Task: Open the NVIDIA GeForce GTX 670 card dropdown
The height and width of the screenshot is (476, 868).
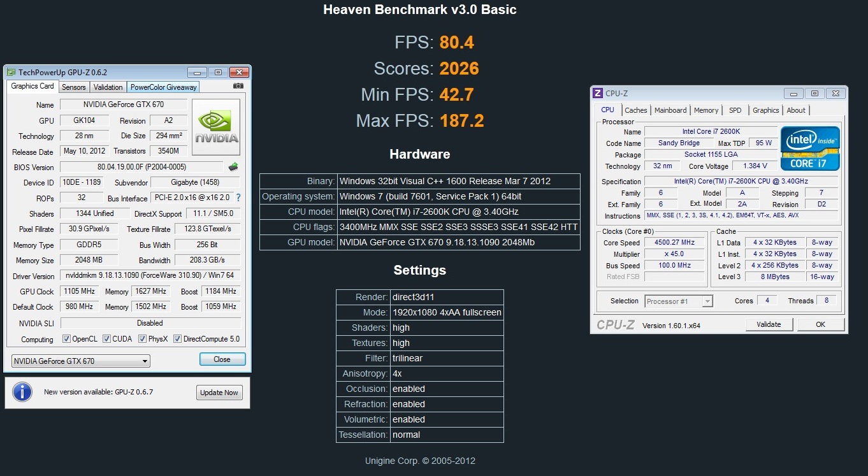Action: pyautogui.click(x=81, y=361)
